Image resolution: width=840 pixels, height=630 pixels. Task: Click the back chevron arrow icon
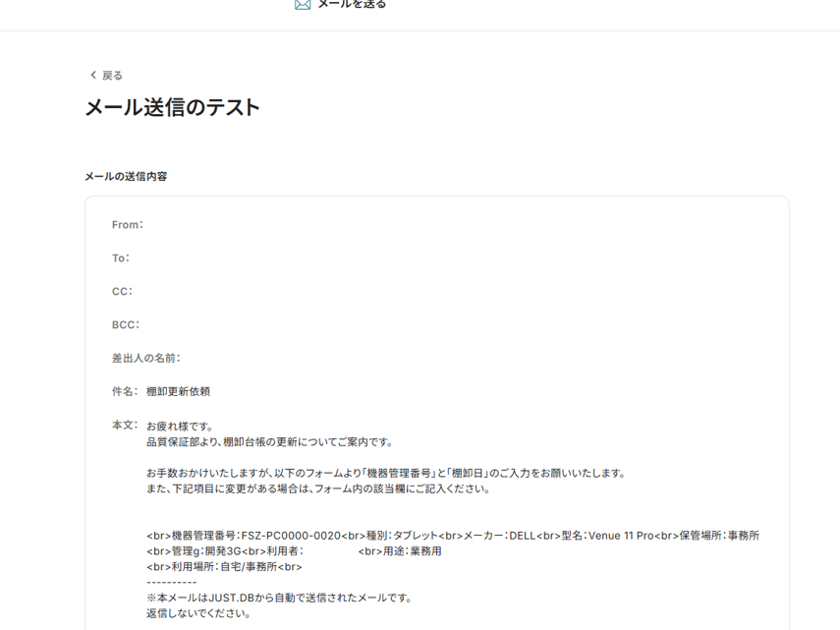[93, 75]
